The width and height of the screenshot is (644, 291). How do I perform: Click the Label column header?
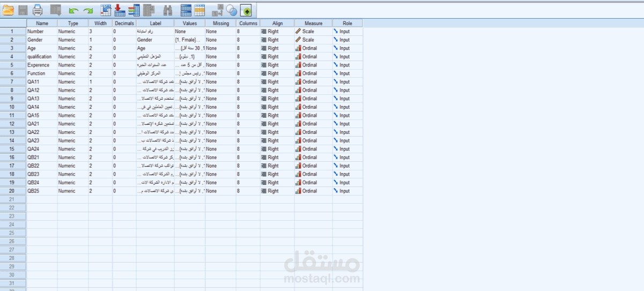tap(156, 23)
